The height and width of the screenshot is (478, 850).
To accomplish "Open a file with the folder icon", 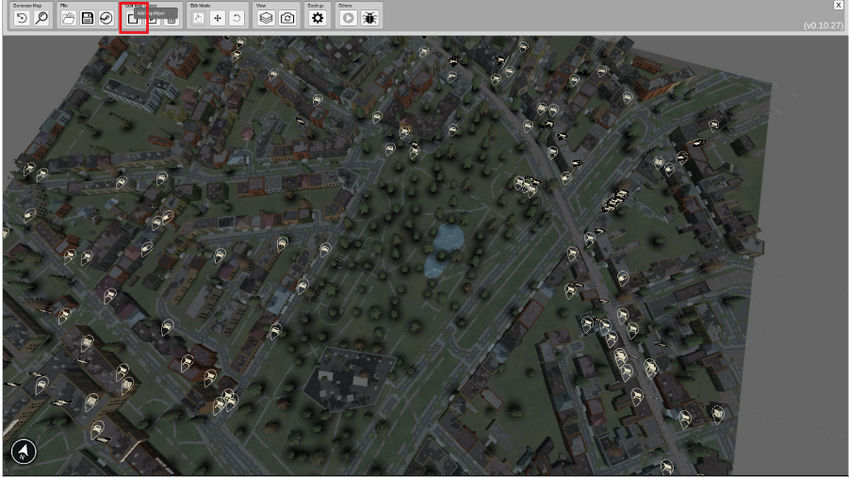I will click(68, 18).
